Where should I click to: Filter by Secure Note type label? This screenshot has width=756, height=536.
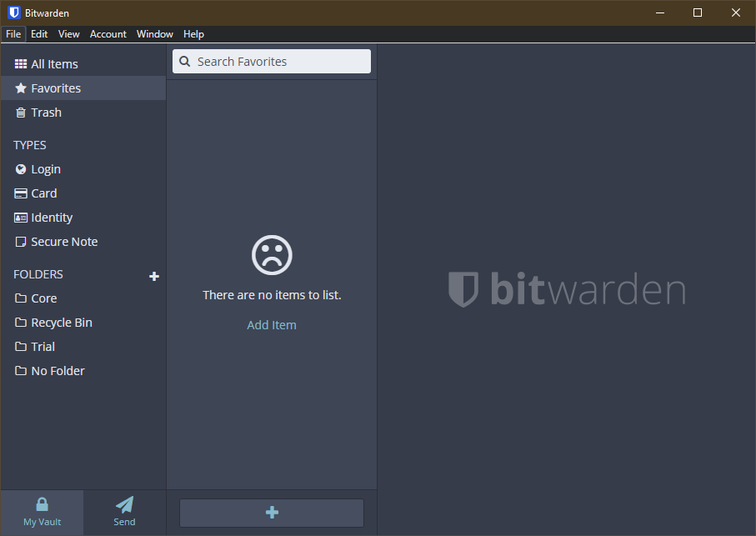64,242
